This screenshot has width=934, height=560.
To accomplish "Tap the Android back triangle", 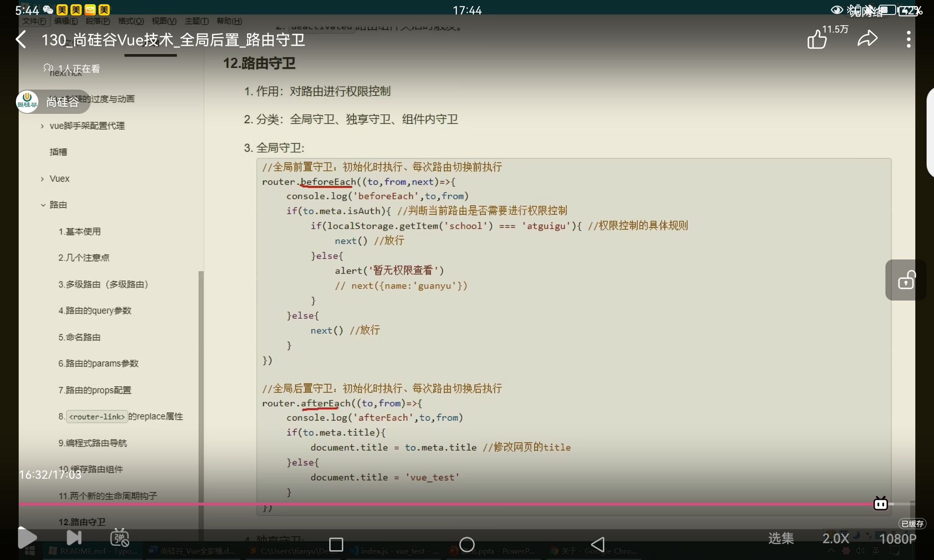I will [x=598, y=544].
